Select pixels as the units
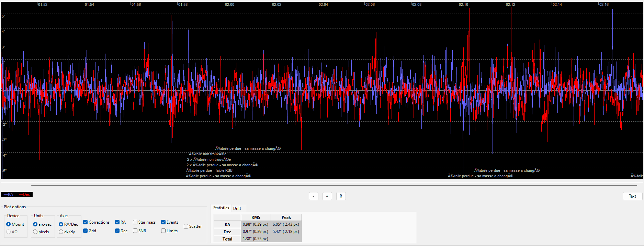This screenshot has height=246, width=644. [35, 232]
